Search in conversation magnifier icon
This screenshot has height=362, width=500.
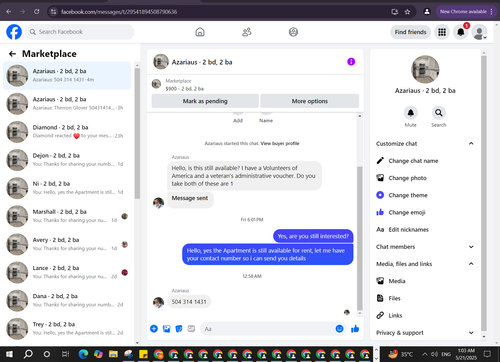pos(439,113)
